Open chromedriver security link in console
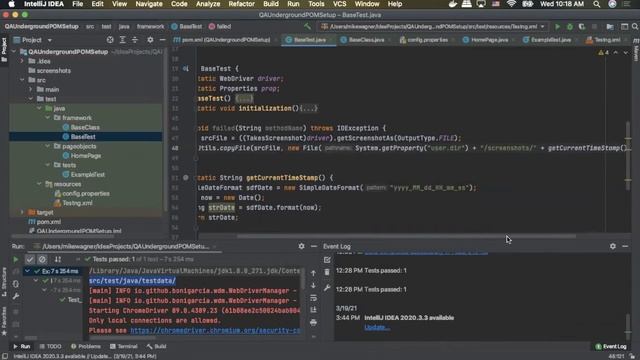Viewport: 640px width, 360px height. (215, 331)
